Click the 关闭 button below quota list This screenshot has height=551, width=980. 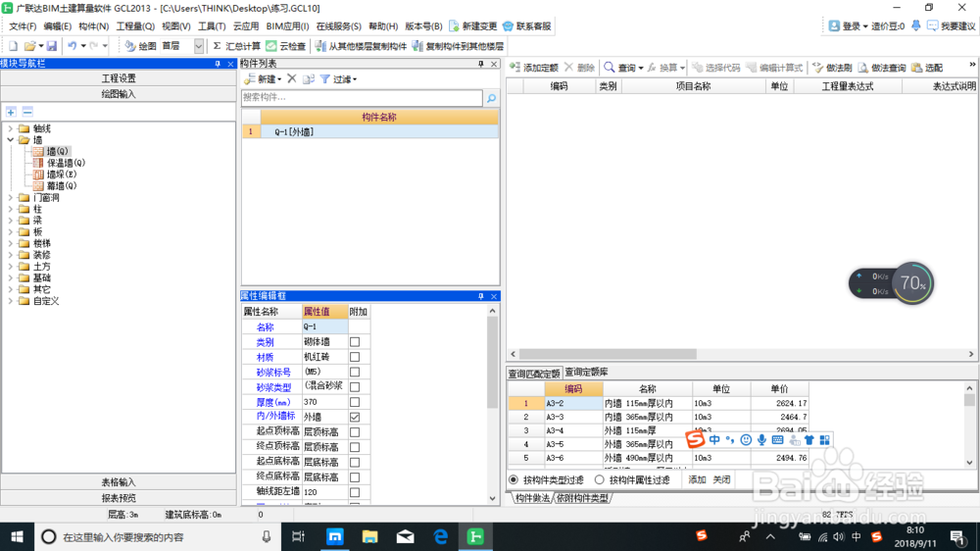[721, 479]
